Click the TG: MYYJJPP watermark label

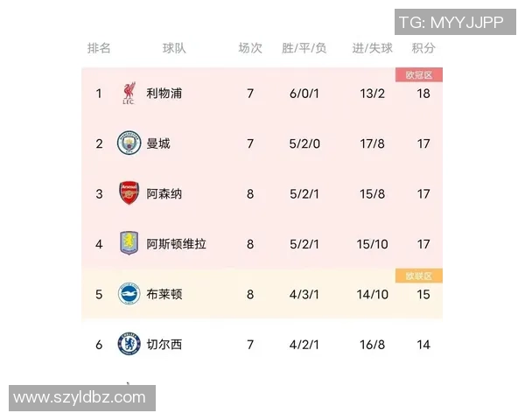[x=451, y=22]
